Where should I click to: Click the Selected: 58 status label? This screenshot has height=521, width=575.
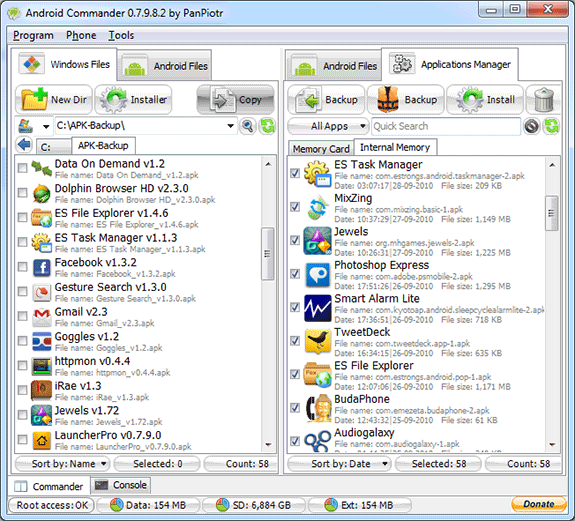(x=439, y=464)
